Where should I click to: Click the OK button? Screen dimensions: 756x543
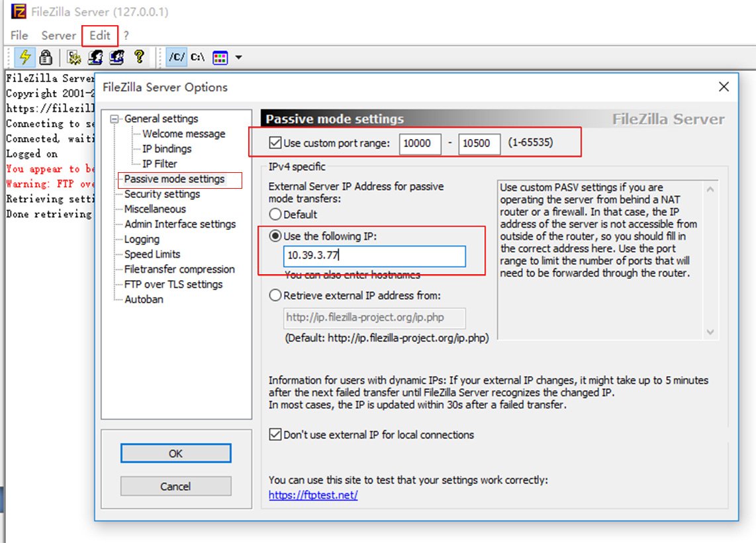point(176,454)
